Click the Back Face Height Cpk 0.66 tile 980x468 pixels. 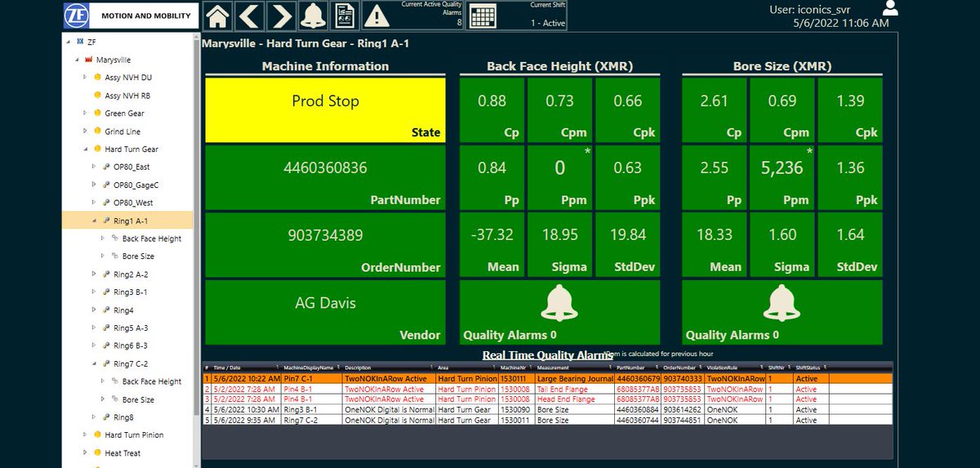[x=628, y=110]
